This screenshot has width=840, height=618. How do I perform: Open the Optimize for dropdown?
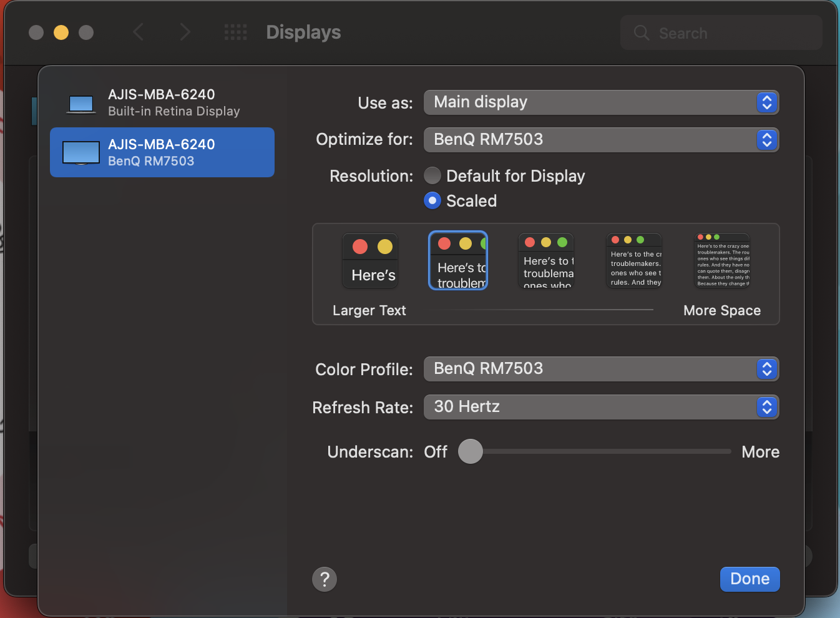[x=601, y=140]
